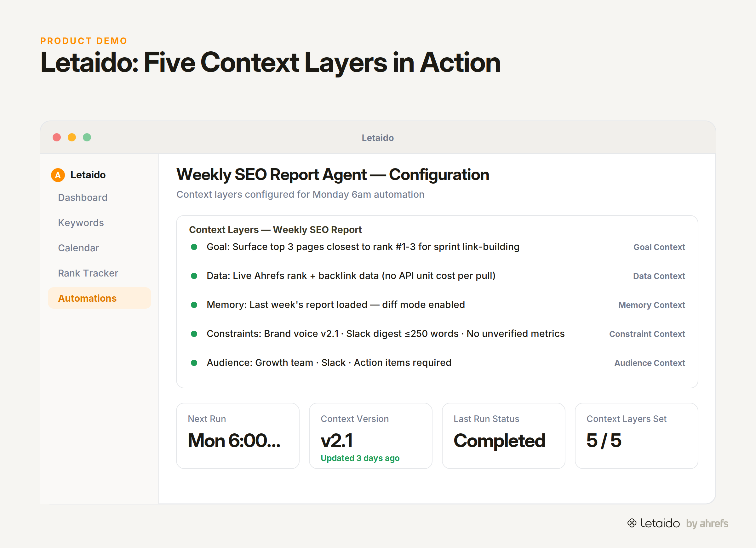Click 'Weekly SEO Report Agent — Configuration' title
Image resolution: width=756 pixels, height=548 pixels.
[x=333, y=174]
